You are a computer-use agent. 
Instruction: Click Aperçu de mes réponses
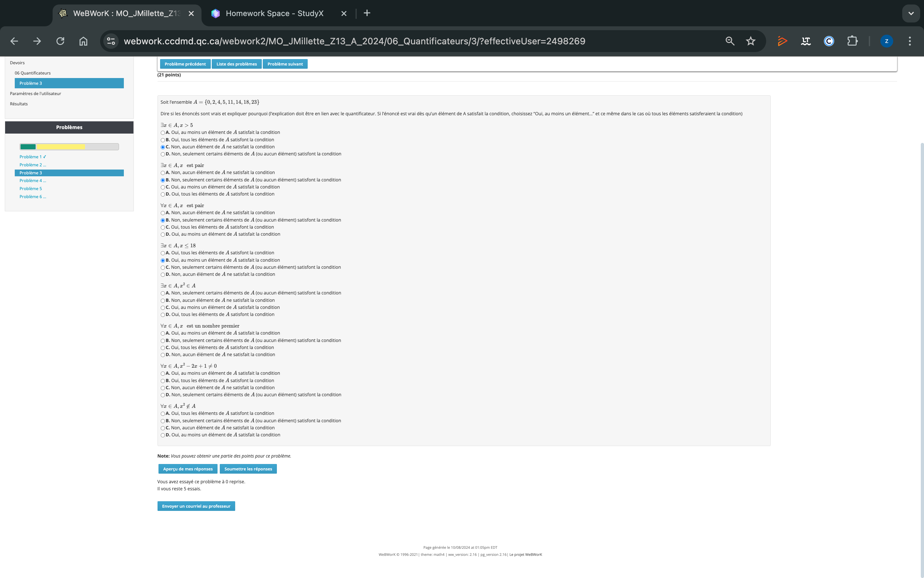pyautogui.click(x=188, y=469)
